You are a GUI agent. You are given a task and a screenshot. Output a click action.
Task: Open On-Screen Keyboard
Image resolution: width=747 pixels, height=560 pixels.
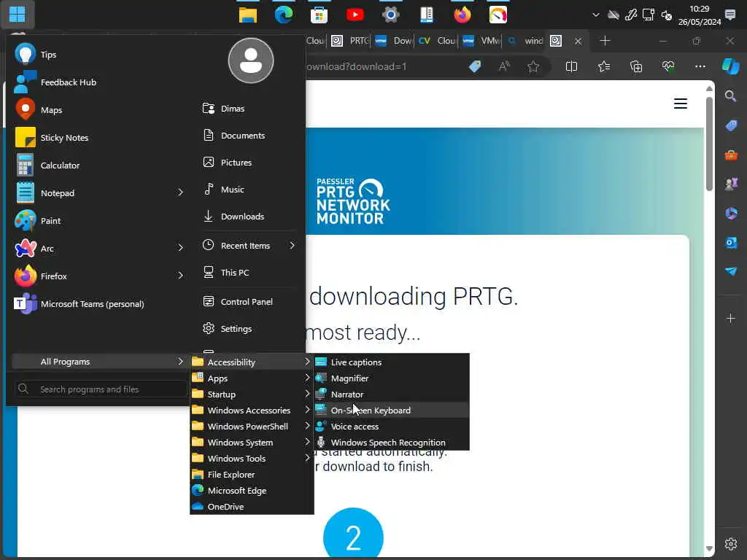(391, 411)
